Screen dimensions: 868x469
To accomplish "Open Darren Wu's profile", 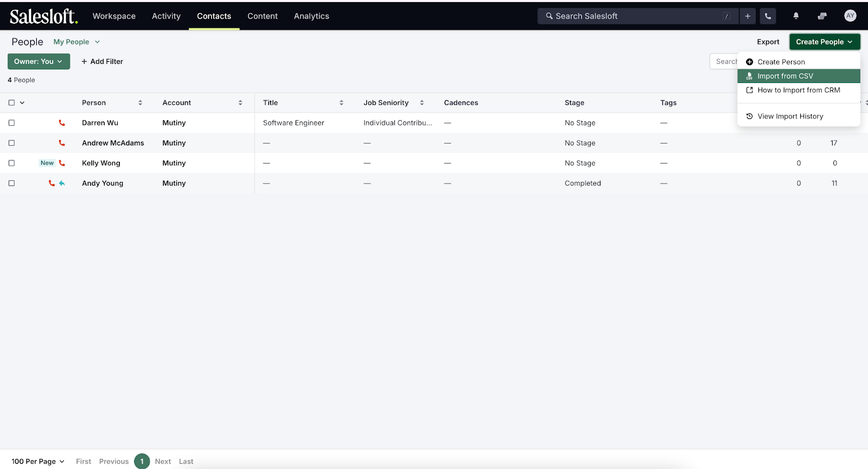I will 100,123.
